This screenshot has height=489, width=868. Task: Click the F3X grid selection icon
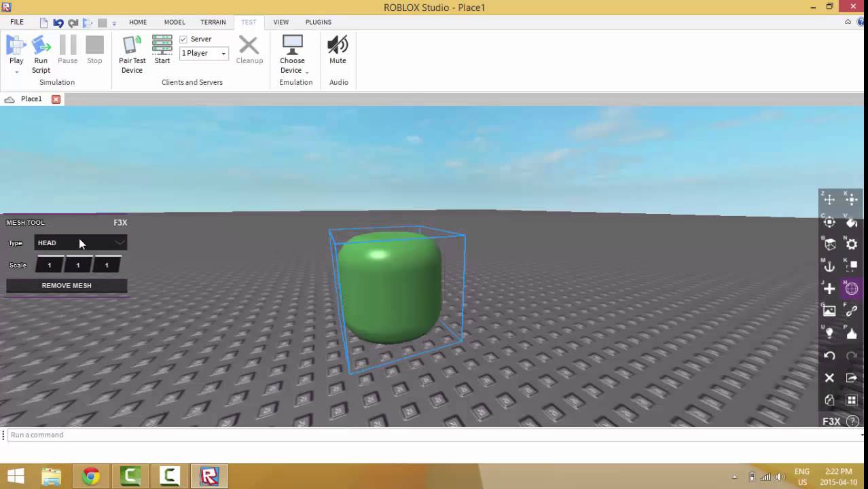852,400
